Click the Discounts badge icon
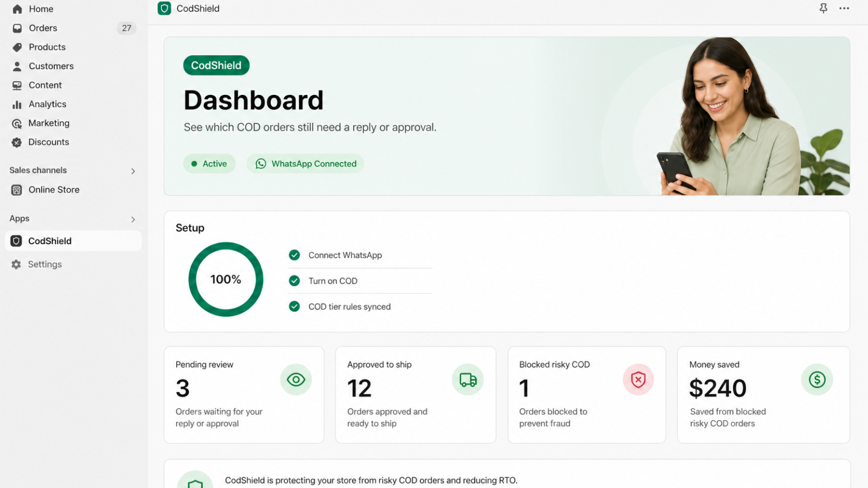Viewport: 868px width, 488px height. (17, 142)
